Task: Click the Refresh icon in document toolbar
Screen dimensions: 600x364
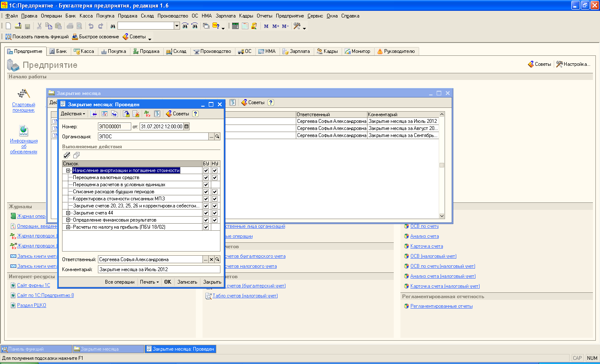Action: click(x=105, y=114)
